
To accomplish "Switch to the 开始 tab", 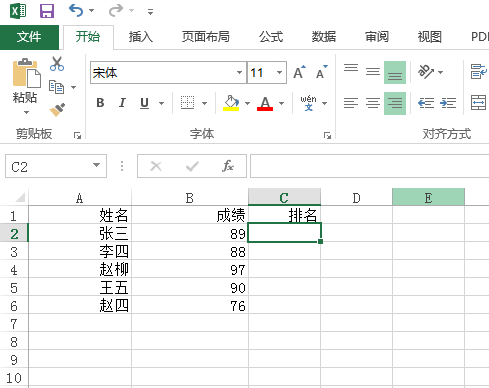I will pyautogui.click(x=88, y=37).
